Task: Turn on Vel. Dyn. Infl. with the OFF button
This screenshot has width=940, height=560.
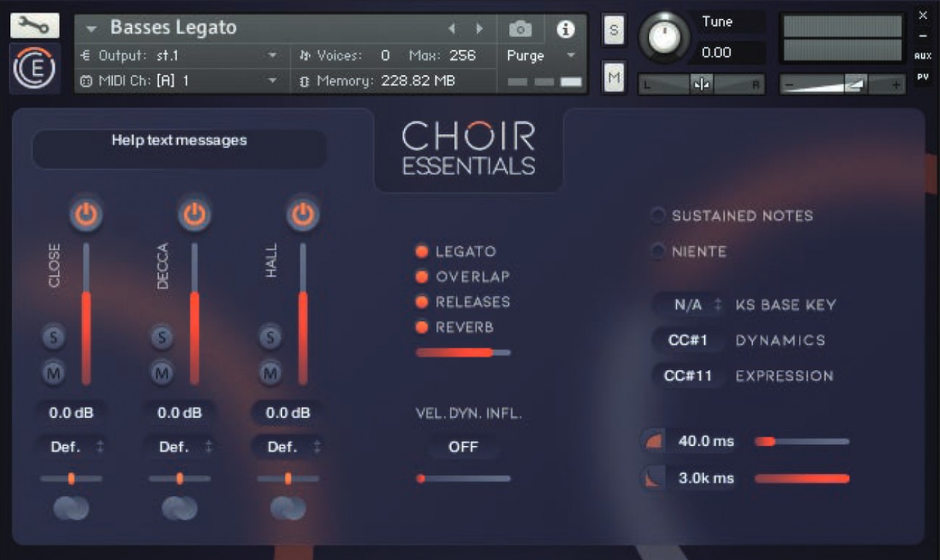Action: (463, 447)
